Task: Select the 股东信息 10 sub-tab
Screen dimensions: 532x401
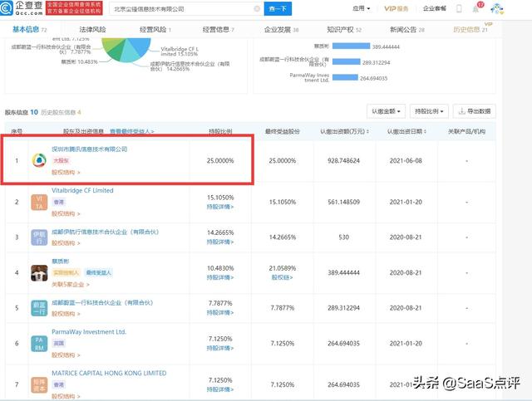Action: 22,112
